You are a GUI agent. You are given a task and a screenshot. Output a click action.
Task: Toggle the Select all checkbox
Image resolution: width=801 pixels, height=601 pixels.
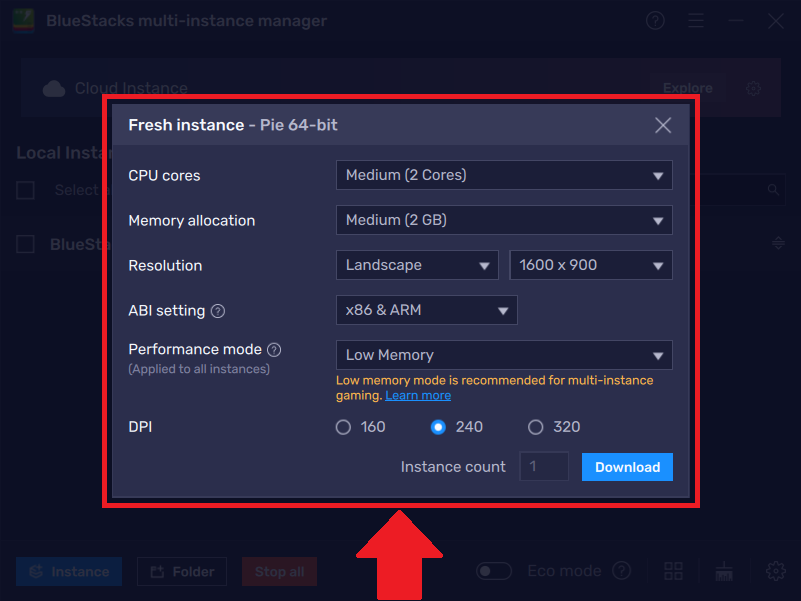26,190
